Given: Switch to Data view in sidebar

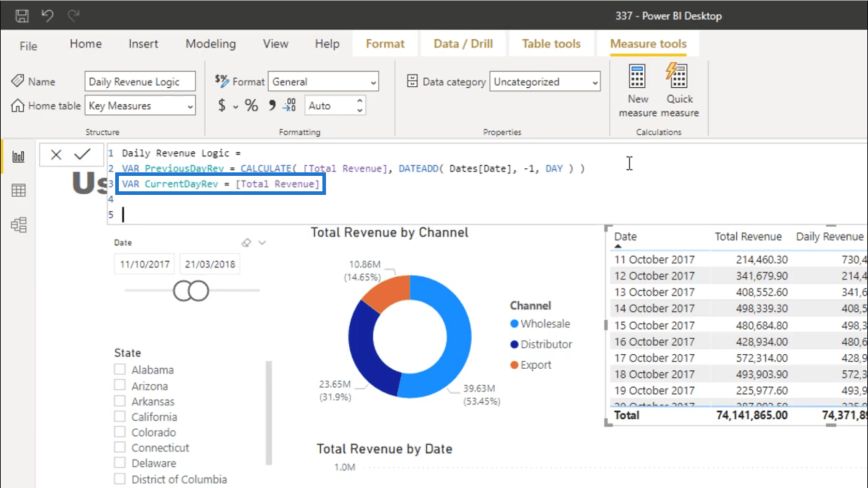Looking at the screenshot, I should (19, 191).
